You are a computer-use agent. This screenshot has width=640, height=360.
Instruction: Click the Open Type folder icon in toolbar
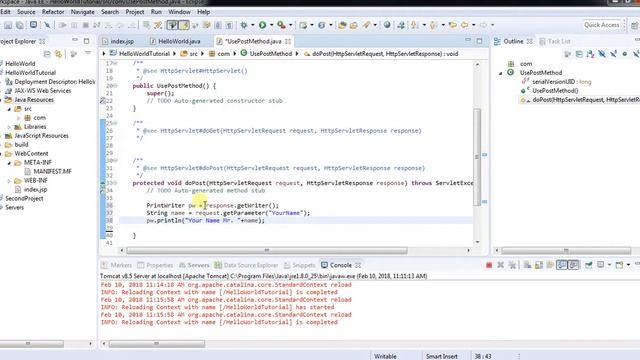(342, 25)
